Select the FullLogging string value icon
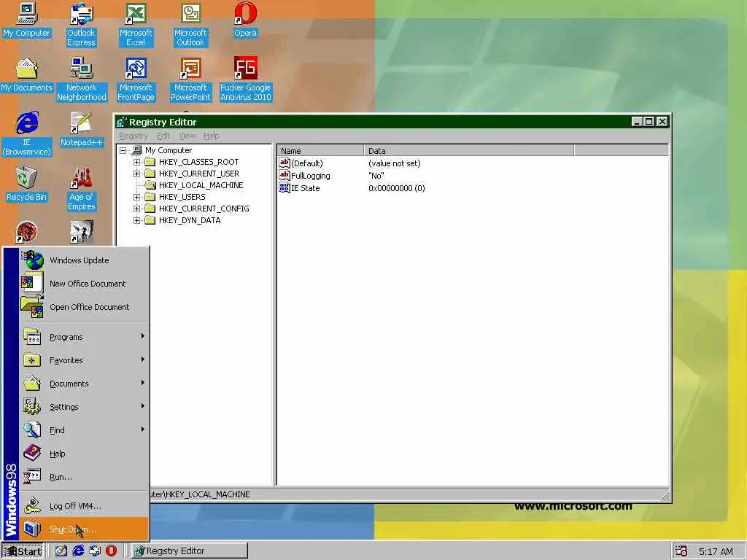The image size is (747, 560). (284, 175)
